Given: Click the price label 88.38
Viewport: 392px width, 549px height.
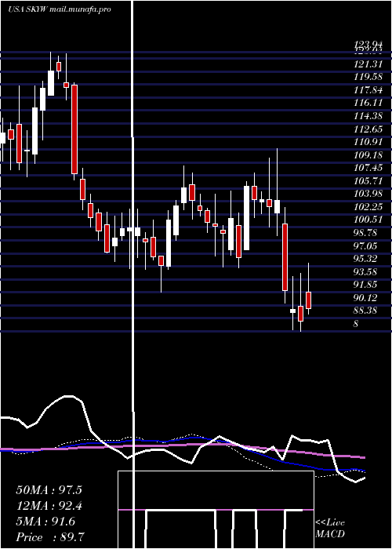Looking at the screenshot, I should [x=365, y=311].
